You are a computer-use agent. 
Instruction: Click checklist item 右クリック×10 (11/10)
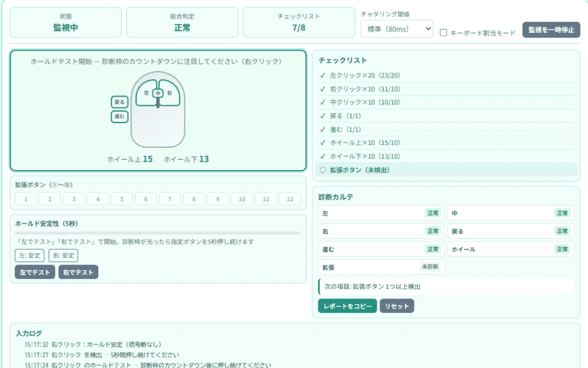[x=446, y=89]
